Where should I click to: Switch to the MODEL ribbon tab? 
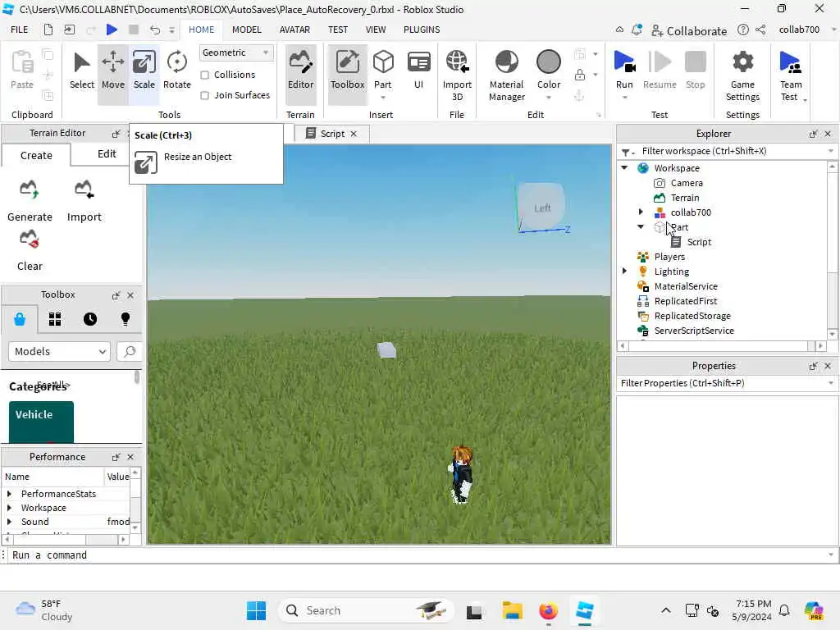(x=246, y=30)
